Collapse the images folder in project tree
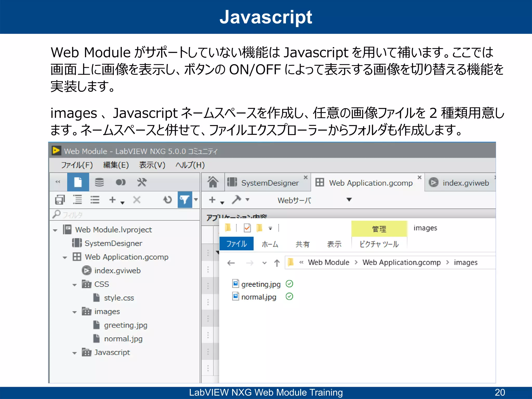The width and height of the screenshot is (532, 399). point(75,312)
